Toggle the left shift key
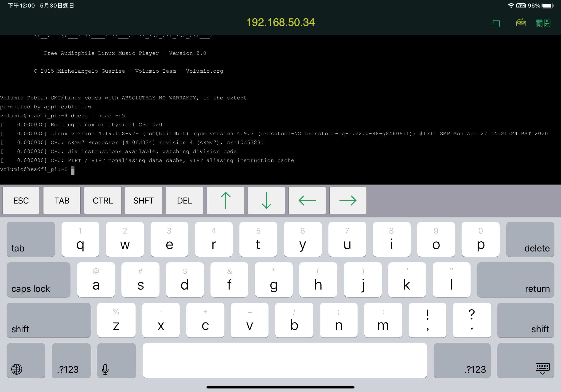Image resolution: width=561 pixels, height=392 pixels. click(x=49, y=320)
